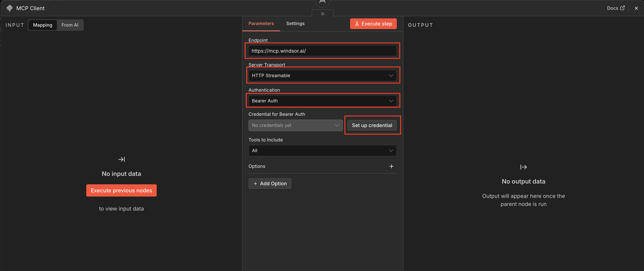644x271 pixels.
Task: Open the Server Transport dropdown
Action: [x=322, y=75]
